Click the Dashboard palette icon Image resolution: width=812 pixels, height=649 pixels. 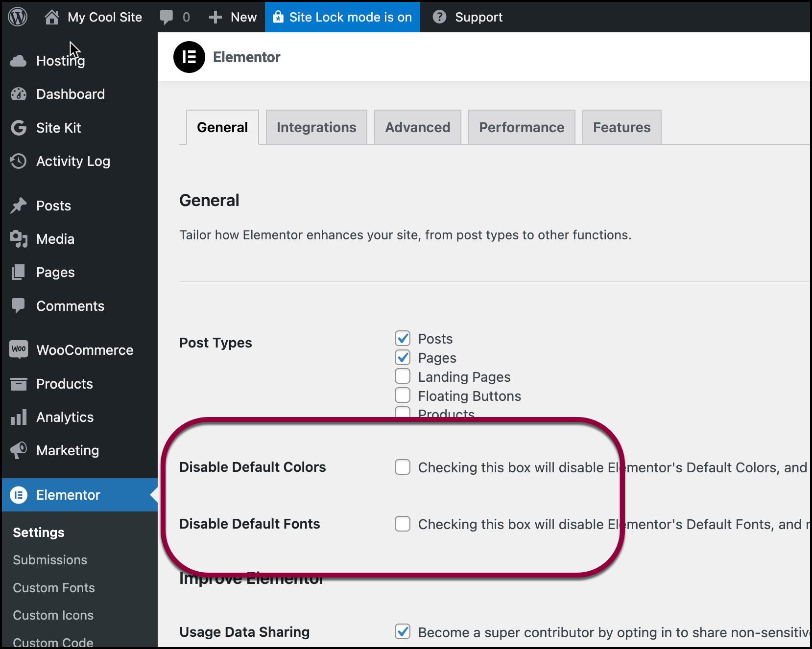(19, 94)
